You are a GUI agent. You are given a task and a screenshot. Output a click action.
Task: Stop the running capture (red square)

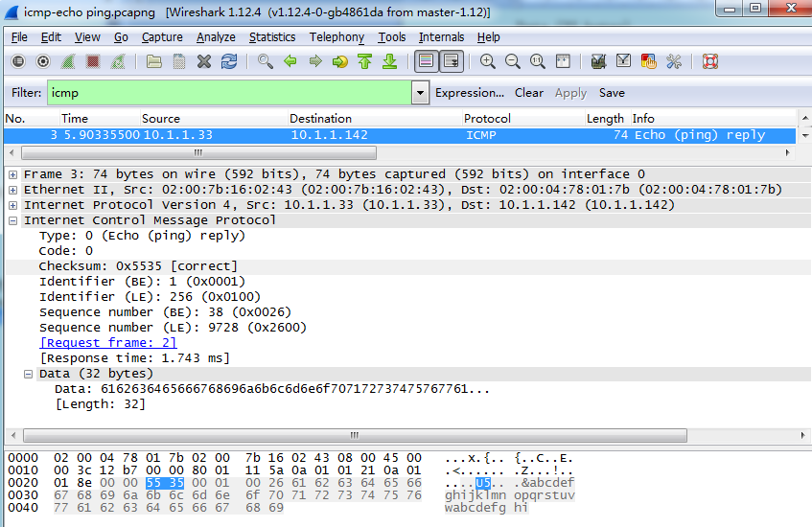pyautogui.click(x=93, y=61)
